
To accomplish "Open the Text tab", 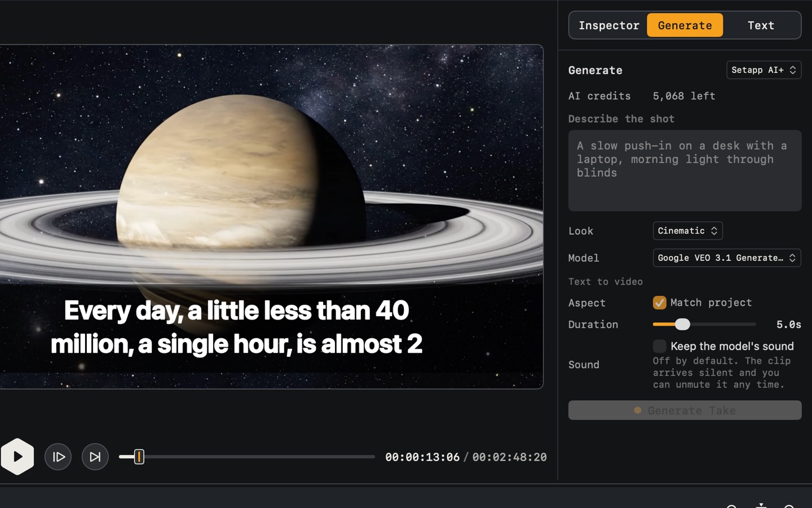I will click(761, 25).
